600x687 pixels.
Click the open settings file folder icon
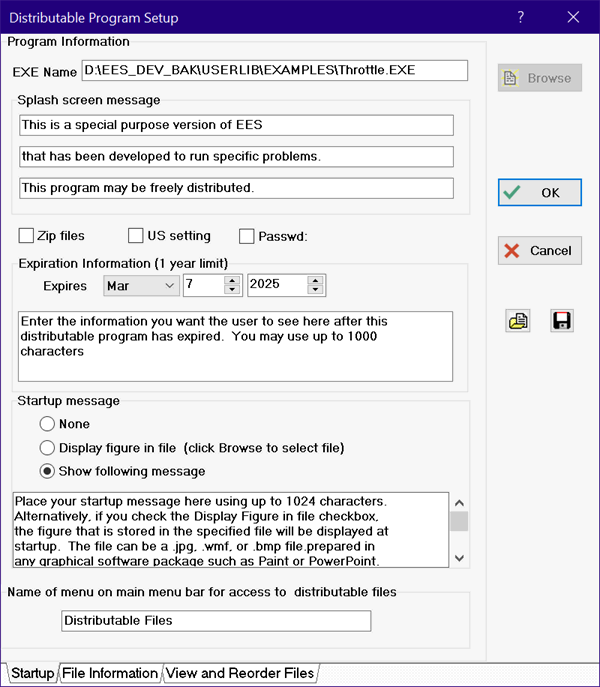pyautogui.click(x=519, y=321)
